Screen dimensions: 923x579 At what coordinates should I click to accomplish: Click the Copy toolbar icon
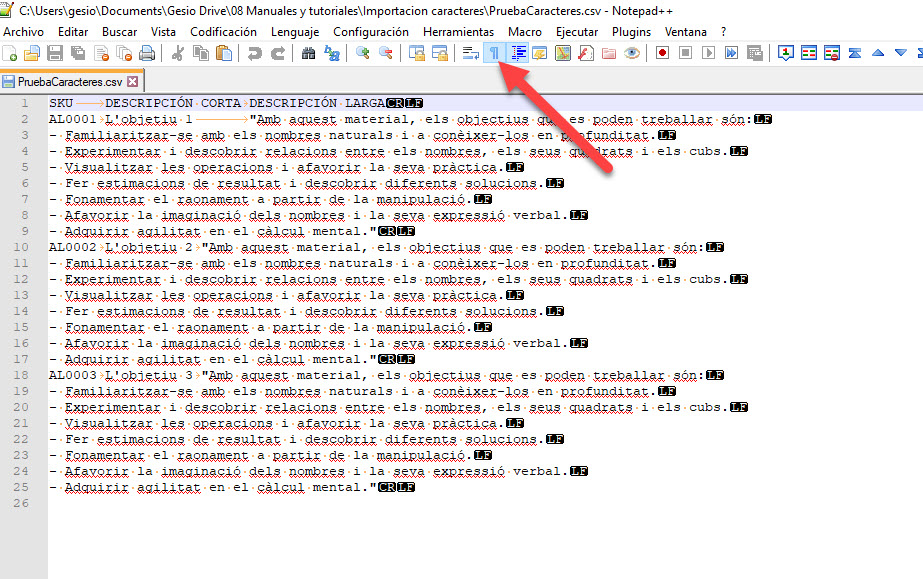point(201,54)
